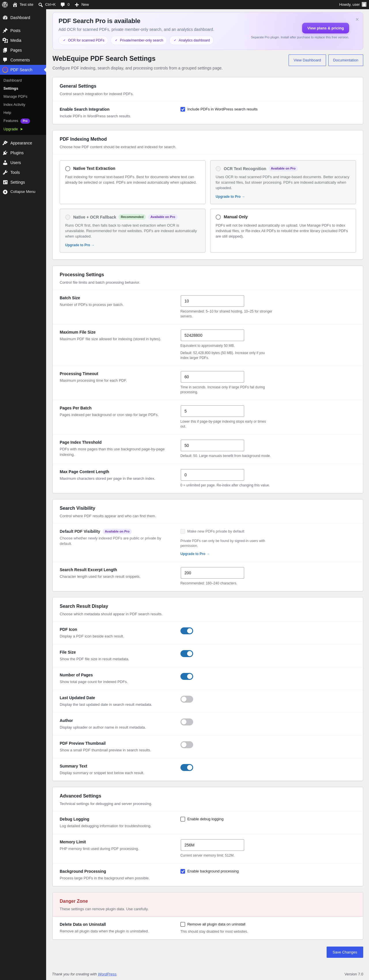Open Index Activity submenu item
This screenshot has width=369, height=980.
14,105
